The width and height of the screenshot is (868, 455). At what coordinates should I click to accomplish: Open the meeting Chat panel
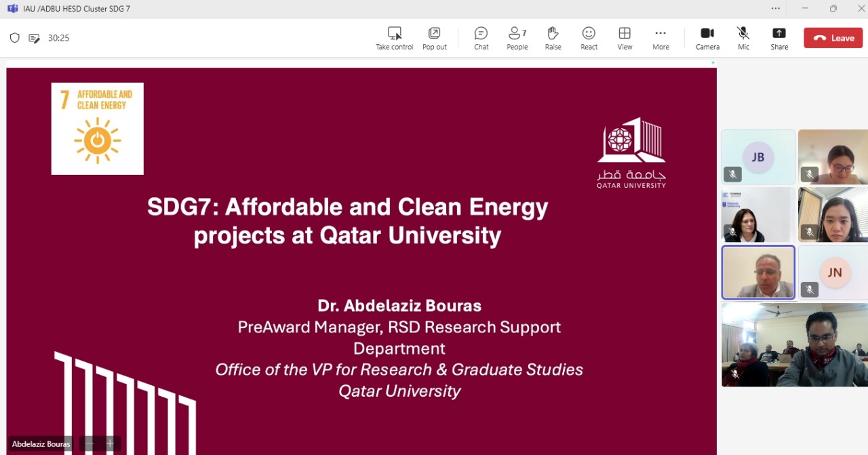click(481, 38)
